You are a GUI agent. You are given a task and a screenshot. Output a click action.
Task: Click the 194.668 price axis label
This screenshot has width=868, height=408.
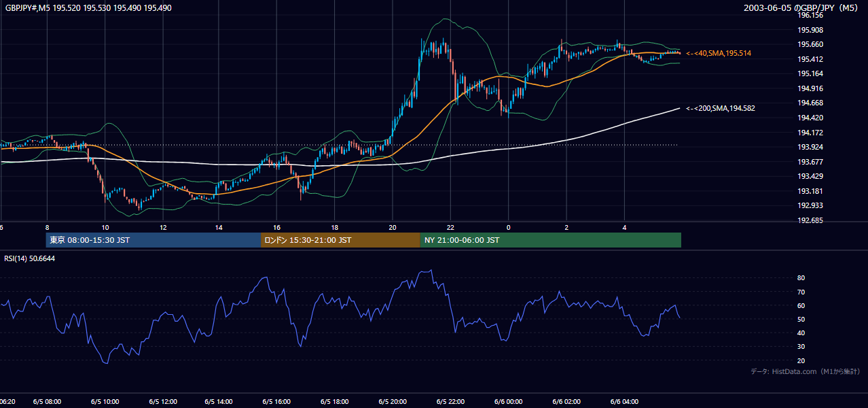810,103
